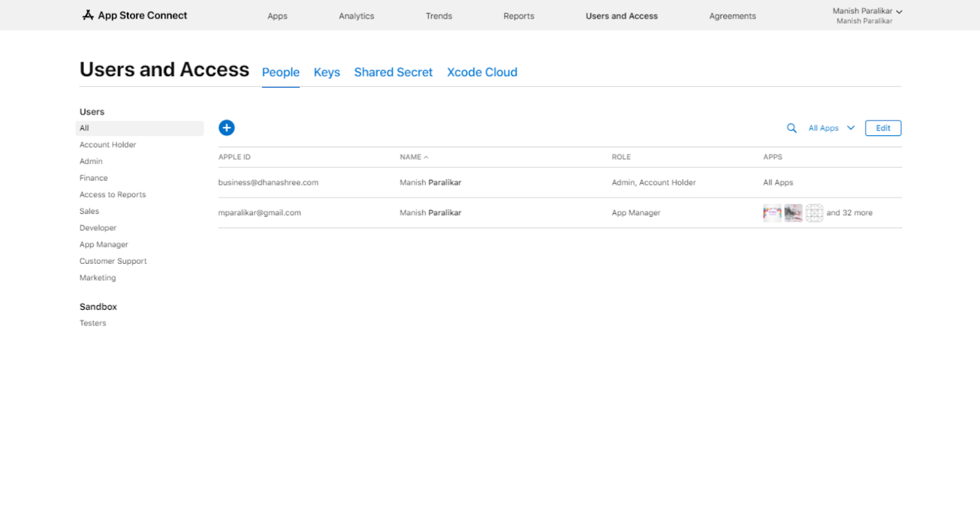Click the APPS column header
Image resolution: width=980 pixels, height=526 pixels.
pos(773,157)
